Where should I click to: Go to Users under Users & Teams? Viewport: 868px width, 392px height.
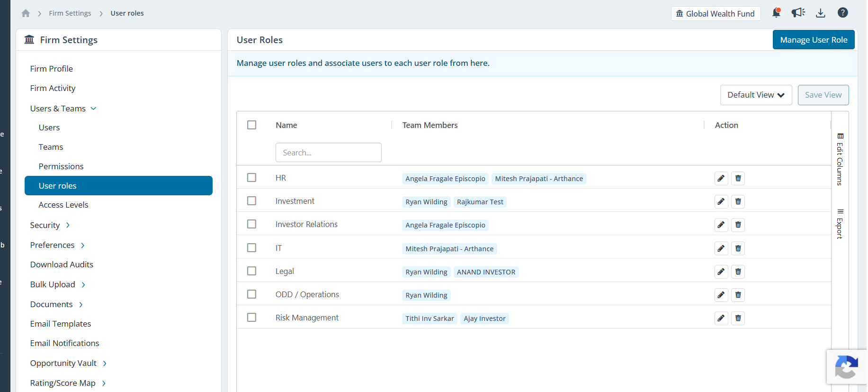point(49,128)
